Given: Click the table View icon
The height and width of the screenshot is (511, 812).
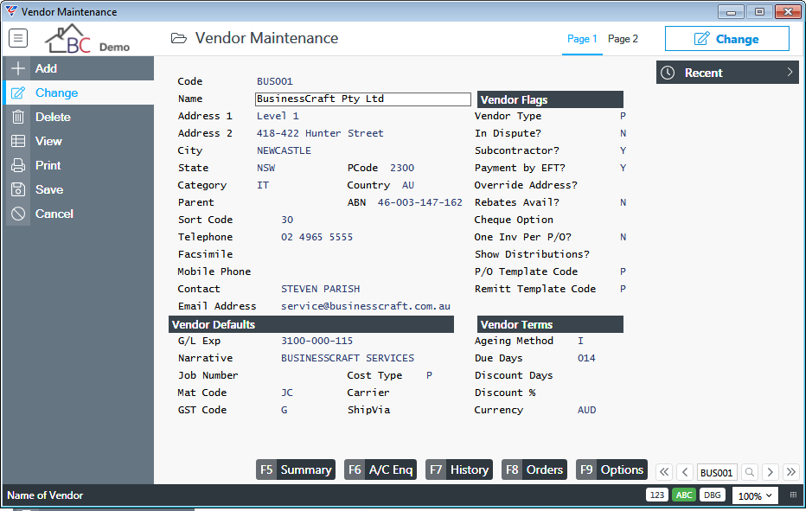Looking at the screenshot, I should pos(18,141).
